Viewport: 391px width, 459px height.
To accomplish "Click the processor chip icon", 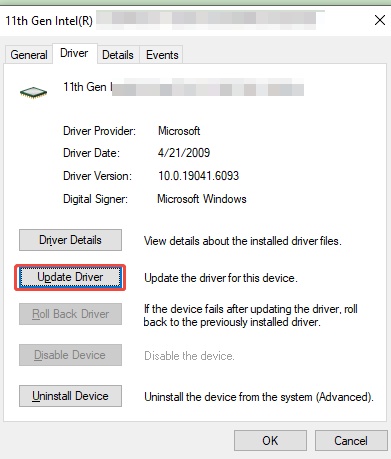I will tap(33, 92).
